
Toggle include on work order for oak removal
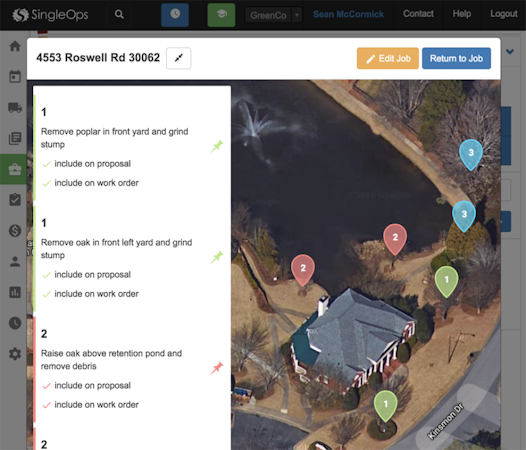(91, 294)
